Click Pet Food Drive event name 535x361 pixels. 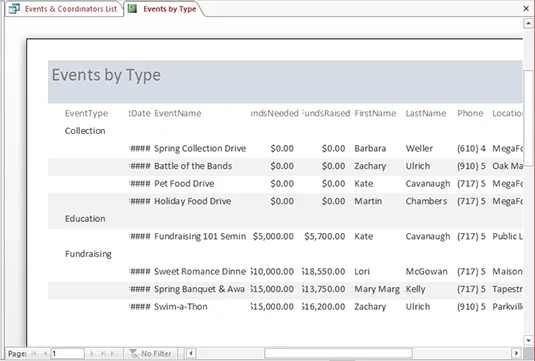click(x=184, y=184)
